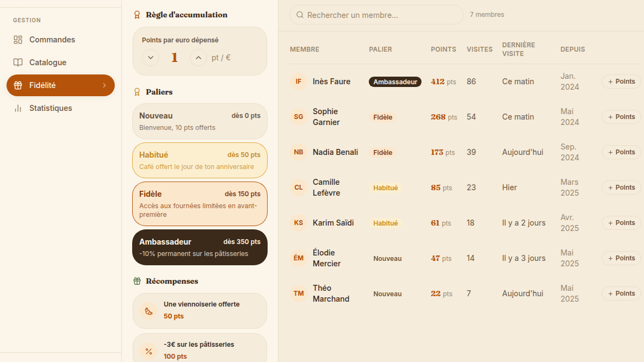Add points to Sophie Garnier

click(621, 117)
